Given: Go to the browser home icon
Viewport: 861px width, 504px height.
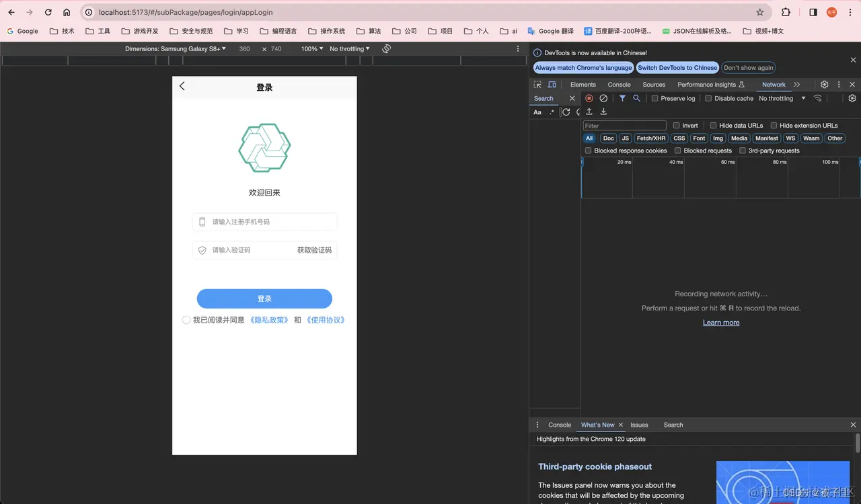Looking at the screenshot, I should tap(67, 12).
